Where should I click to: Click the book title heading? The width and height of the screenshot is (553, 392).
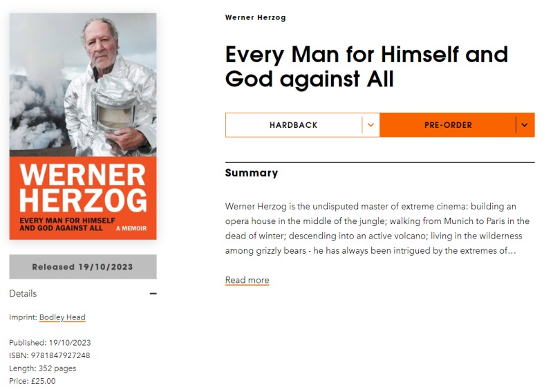point(366,66)
